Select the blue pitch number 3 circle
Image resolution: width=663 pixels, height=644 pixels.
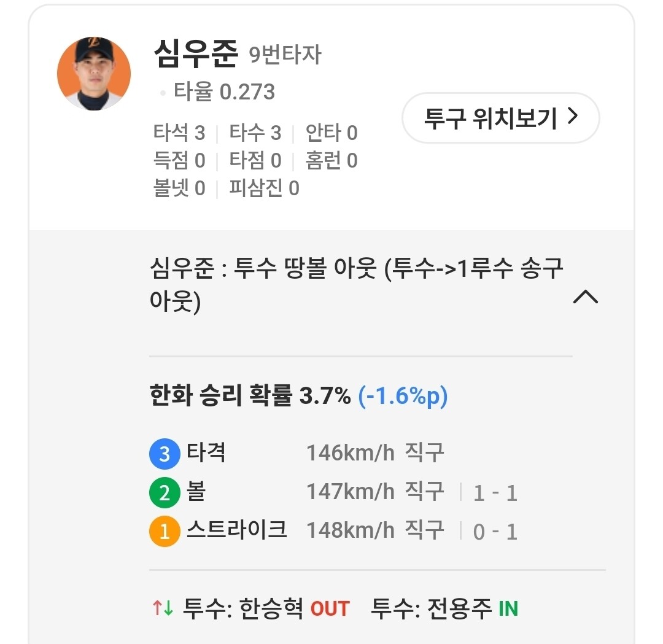tap(164, 455)
